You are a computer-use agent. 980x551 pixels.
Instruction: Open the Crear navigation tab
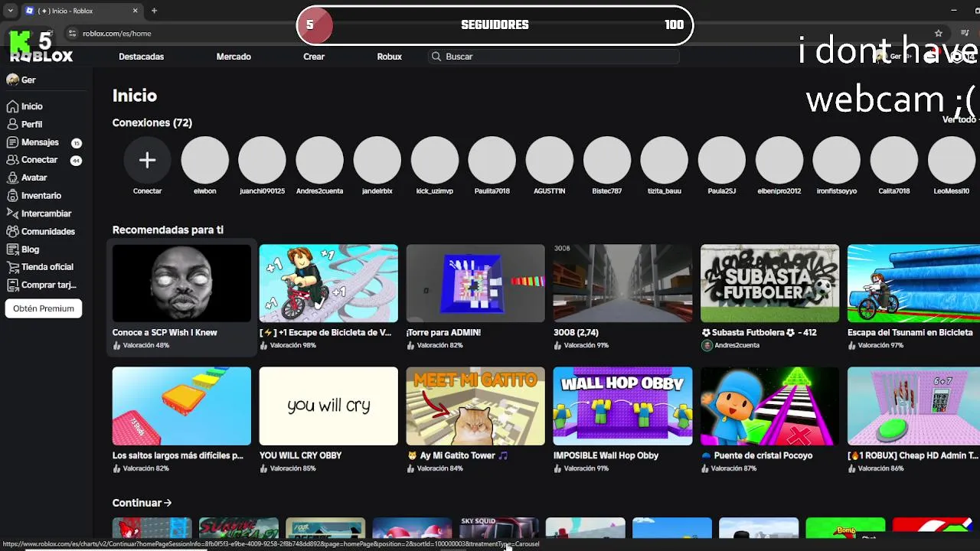point(314,57)
